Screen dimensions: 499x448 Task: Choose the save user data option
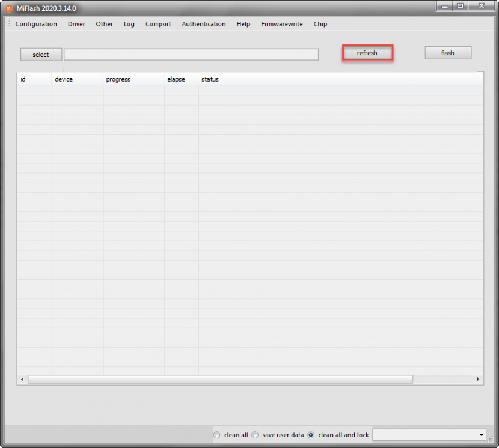coord(255,435)
